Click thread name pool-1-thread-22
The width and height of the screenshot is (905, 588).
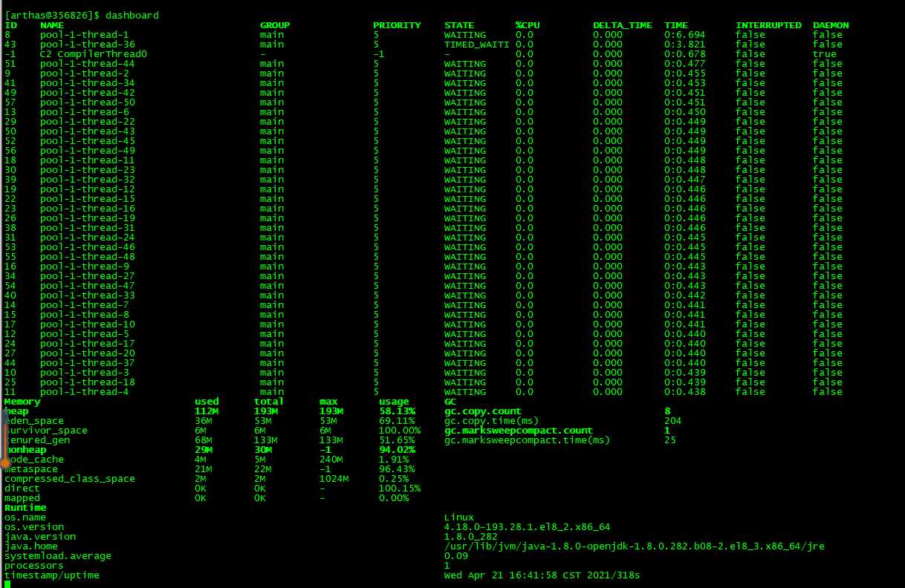click(x=88, y=122)
